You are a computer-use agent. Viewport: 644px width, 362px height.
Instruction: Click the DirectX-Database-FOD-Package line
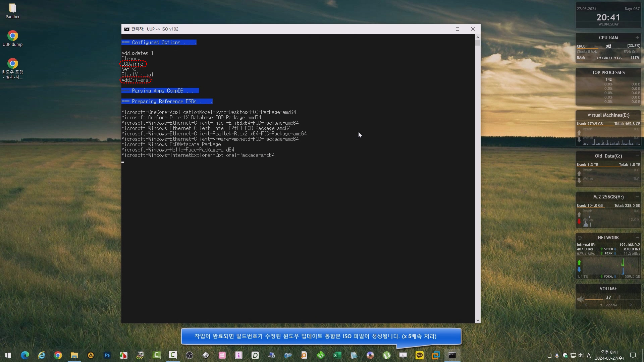(191, 118)
